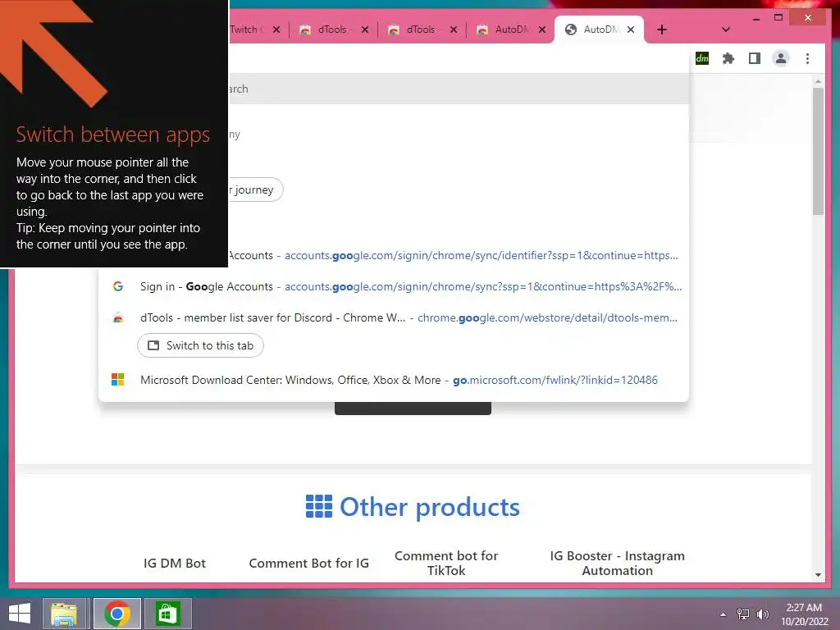840x630 pixels.
Task: Open the Chrome three-dot menu
Action: [807, 58]
